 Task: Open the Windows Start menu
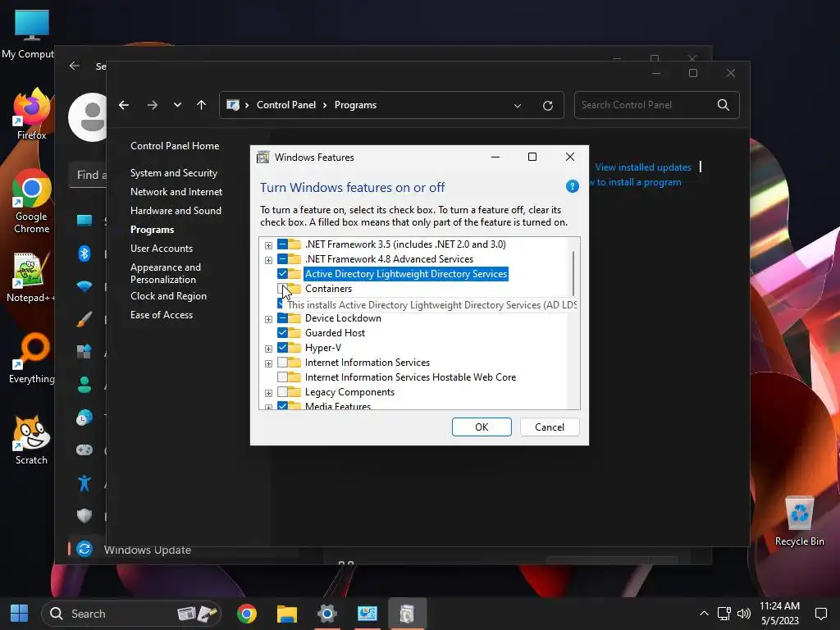(x=20, y=614)
